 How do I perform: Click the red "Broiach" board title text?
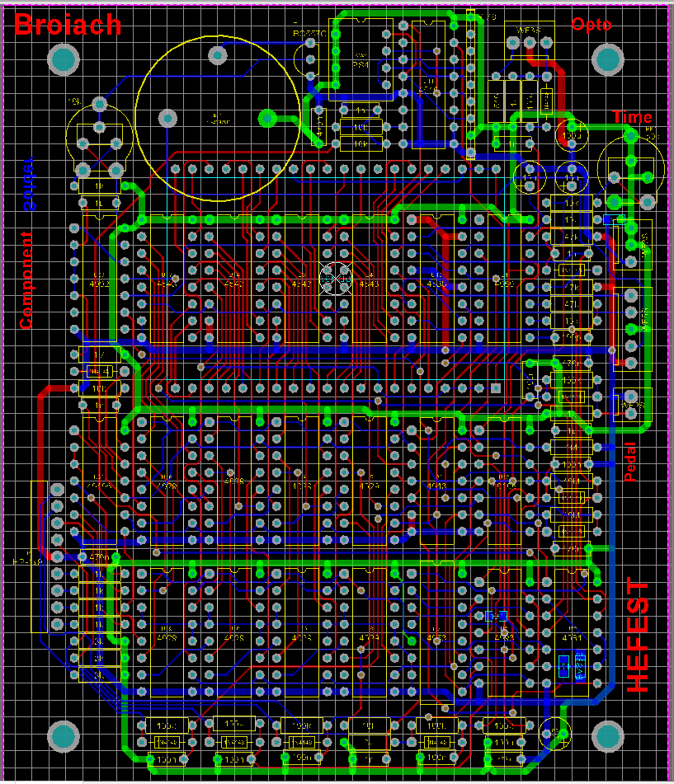click(x=67, y=25)
